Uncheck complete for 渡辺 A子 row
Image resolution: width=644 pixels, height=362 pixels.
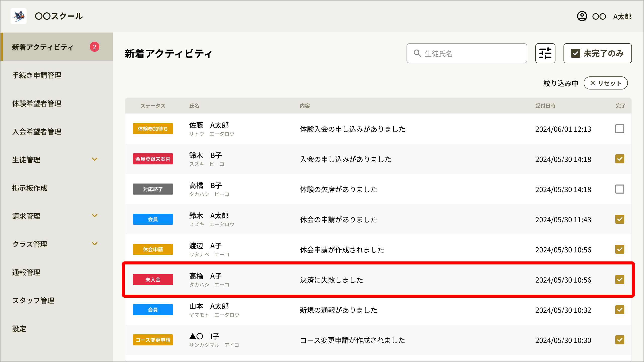(620, 249)
